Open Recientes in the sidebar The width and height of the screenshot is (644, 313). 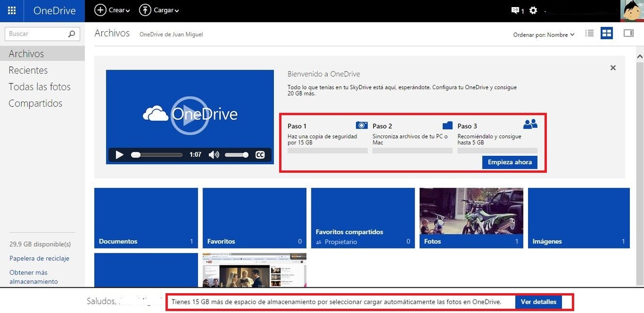click(x=28, y=70)
